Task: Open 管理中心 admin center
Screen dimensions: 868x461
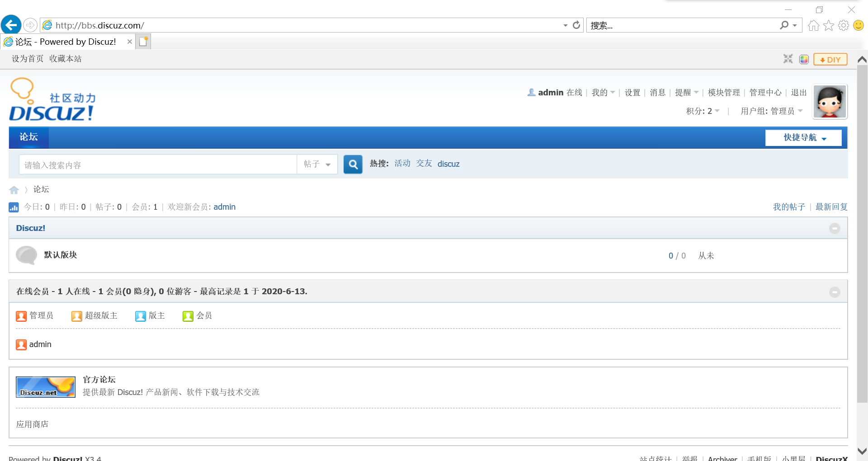Action: pos(765,92)
